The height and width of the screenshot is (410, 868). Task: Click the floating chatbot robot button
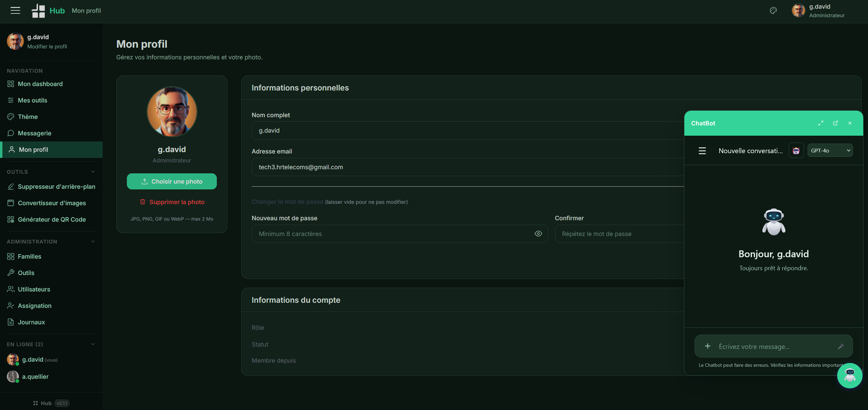(850, 375)
